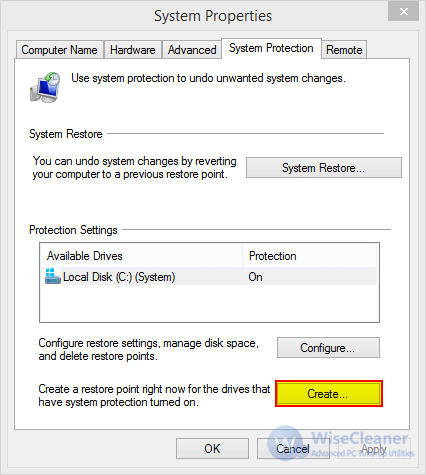This screenshot has width=426, height=475.
Task: Open the Hardware tab
Action: (x=133, y=50)
